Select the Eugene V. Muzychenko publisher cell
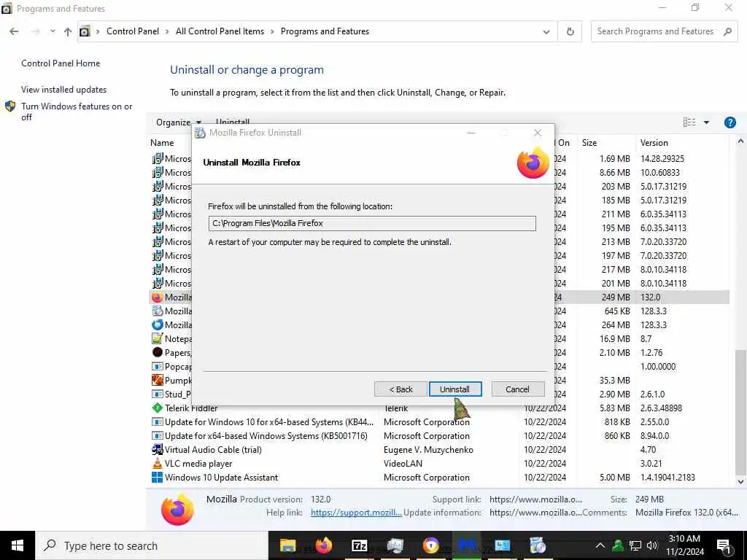747x560 pixels. click(x=428, y=449)
